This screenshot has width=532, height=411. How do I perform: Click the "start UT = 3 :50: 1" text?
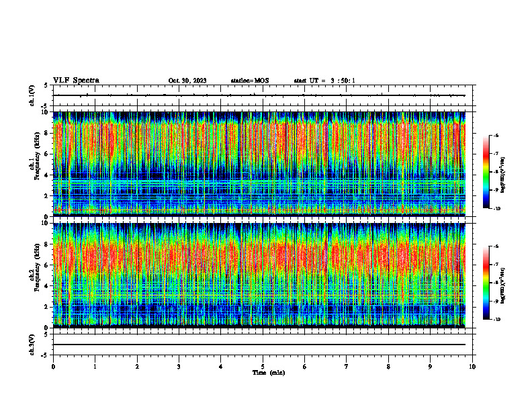(x=324, y=81)
